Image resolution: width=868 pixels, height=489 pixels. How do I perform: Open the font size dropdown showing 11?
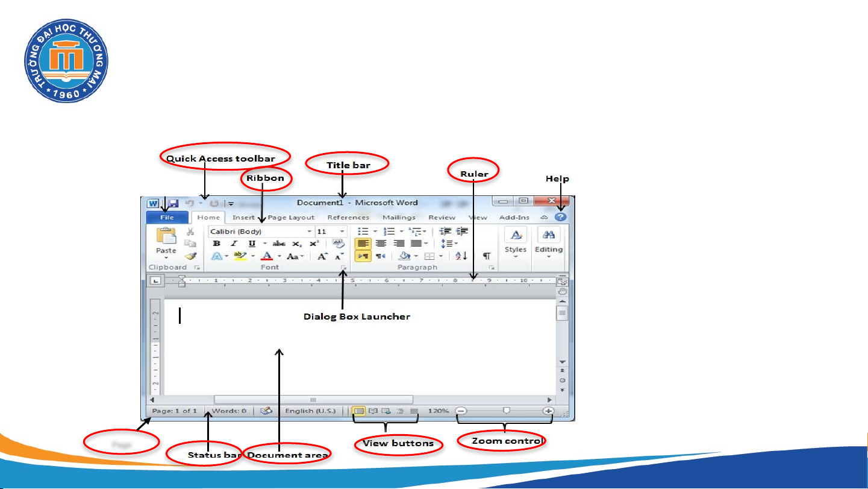(342, 232)
